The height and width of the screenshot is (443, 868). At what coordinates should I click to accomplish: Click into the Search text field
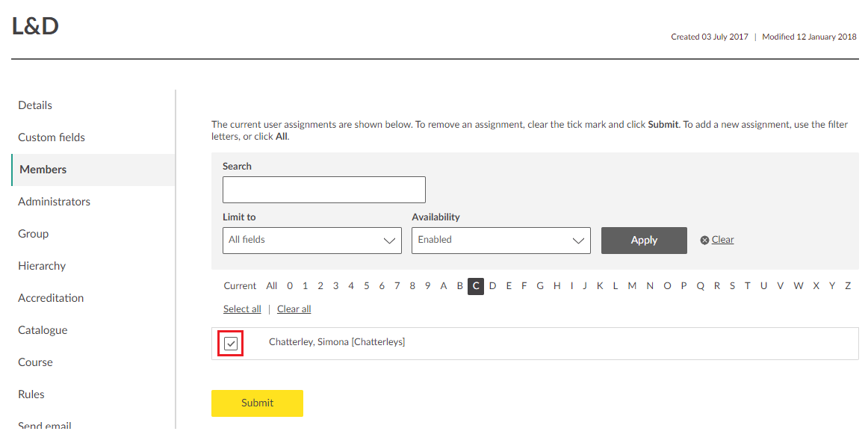coord(323,190)
